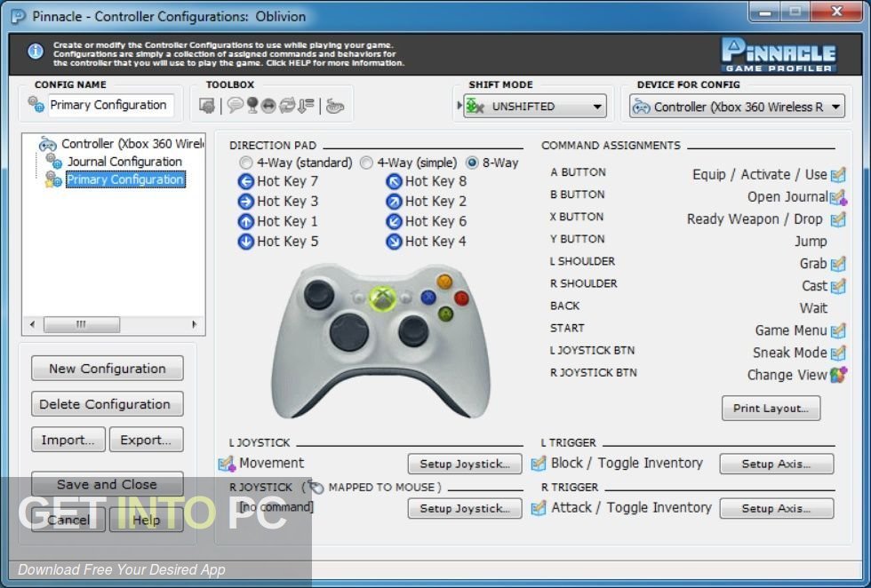Click the Config Name text field
This screenshot has width=871, height=588.
tap(110, 105)
